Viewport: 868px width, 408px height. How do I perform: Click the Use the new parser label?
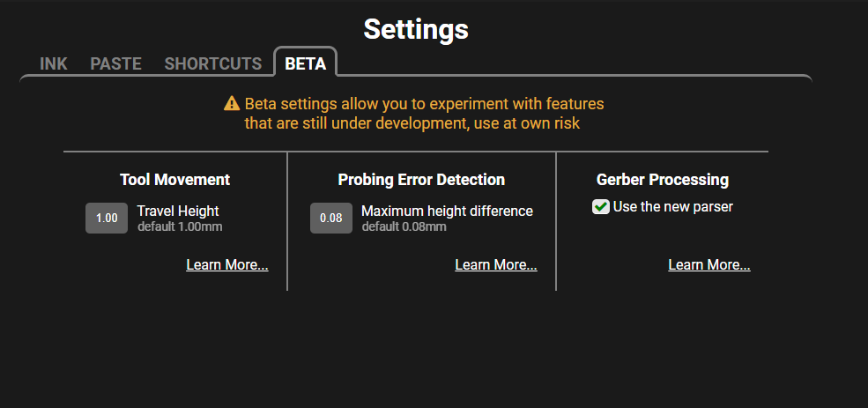click(673, 207)
